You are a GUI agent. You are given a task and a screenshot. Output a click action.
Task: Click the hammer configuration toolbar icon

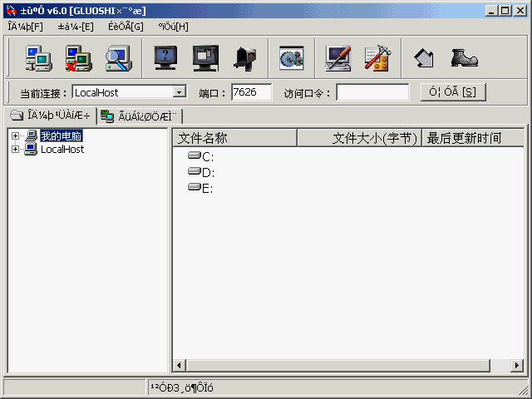click(377, 58)
